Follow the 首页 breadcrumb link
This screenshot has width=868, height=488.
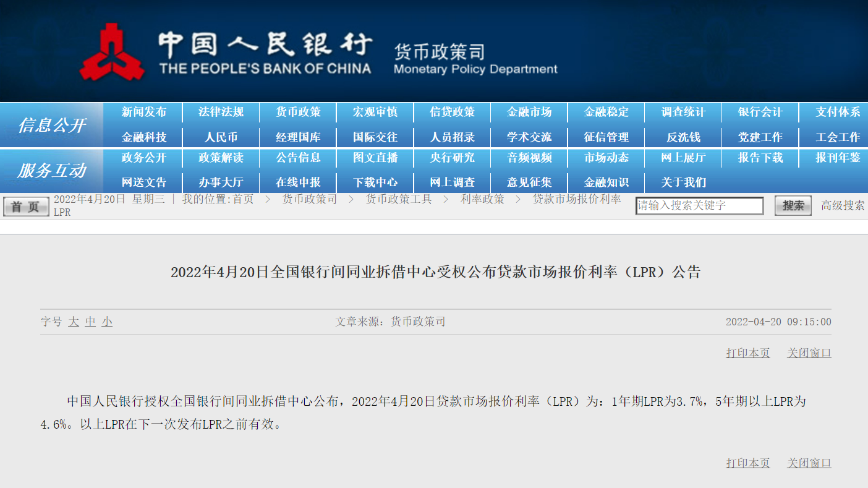coord(243,199)
